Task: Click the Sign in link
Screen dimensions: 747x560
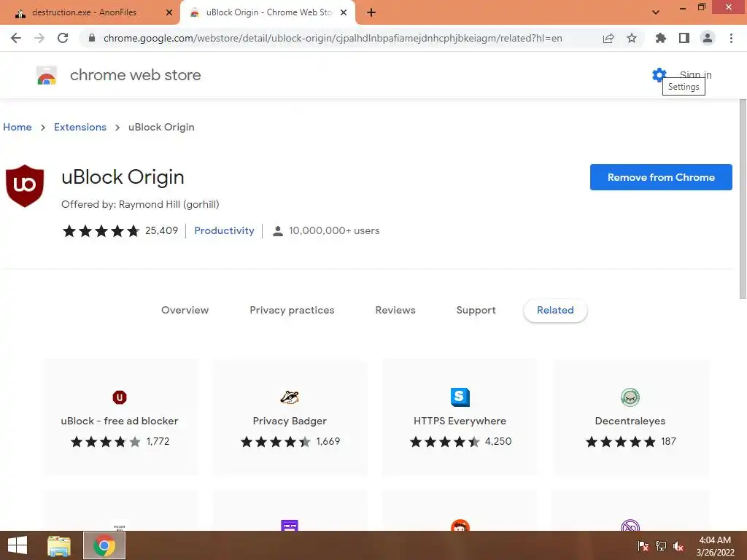Action: point(695,75)
